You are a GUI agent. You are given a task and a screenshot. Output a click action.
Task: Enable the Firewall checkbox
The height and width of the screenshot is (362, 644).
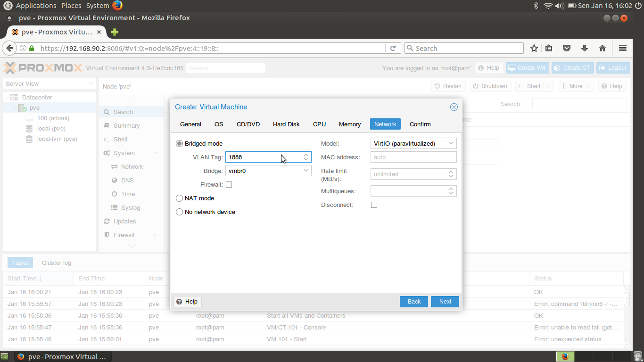pos(229,185)
